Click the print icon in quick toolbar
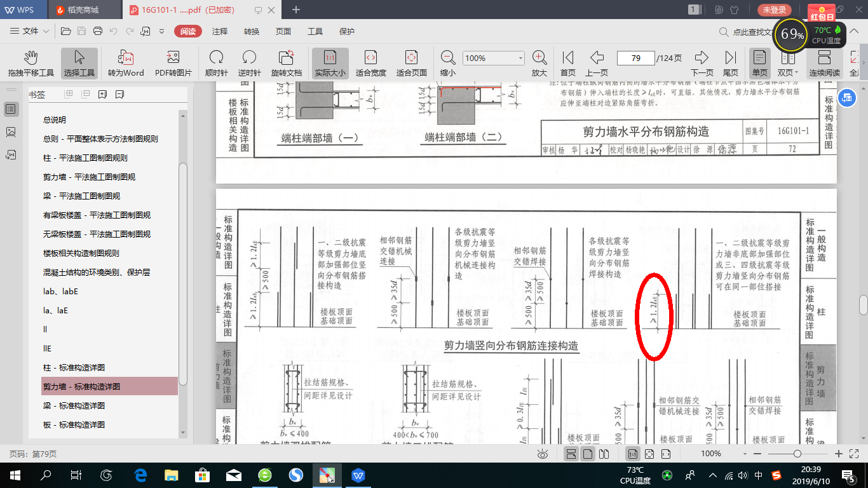This screenshot has height=488, width=868. coord(97,31)
